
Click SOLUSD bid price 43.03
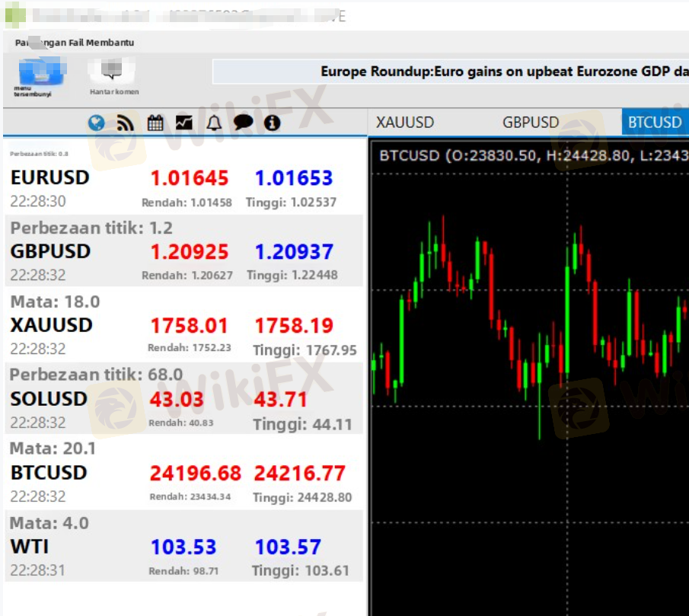click(x=177, y=400)
